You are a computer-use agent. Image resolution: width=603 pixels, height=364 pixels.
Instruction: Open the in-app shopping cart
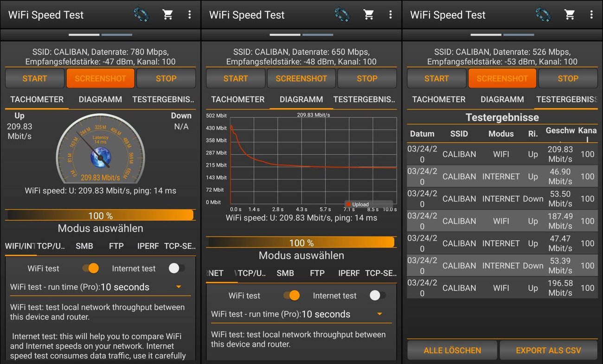(168, 14)
